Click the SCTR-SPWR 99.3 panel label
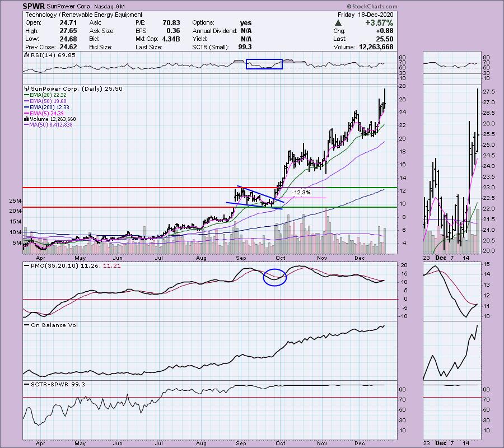 [x=49, y=384]
